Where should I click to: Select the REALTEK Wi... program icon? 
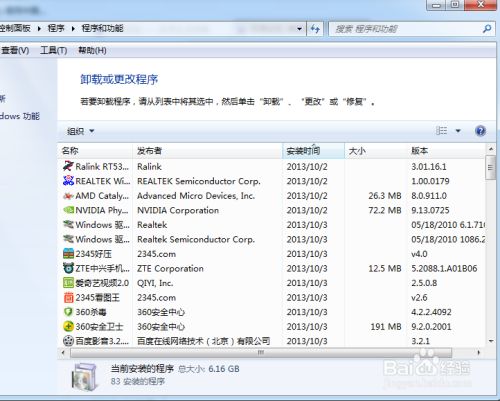coord(68,181)
